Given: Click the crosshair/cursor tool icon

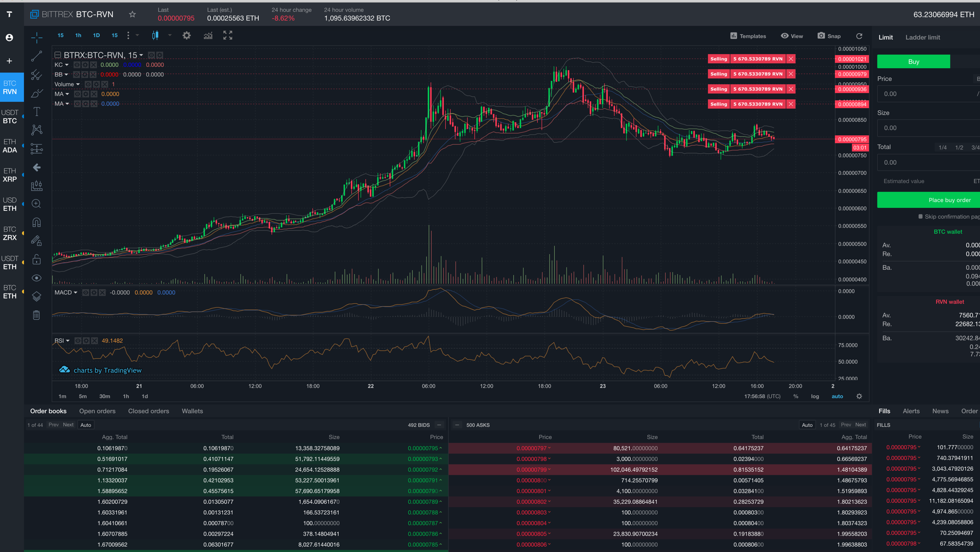Looking at the screenshot, I should (x=37, y=38).
